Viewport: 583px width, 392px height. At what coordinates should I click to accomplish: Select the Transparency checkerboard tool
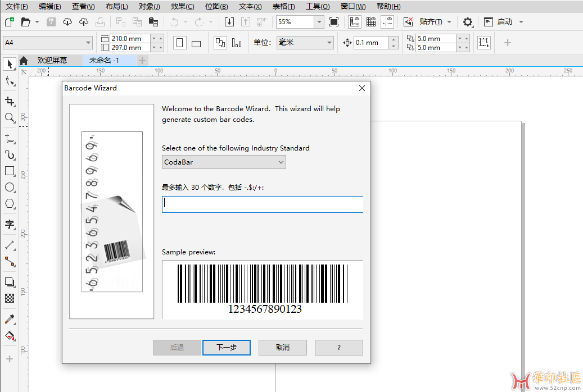[x=10, y=298]
